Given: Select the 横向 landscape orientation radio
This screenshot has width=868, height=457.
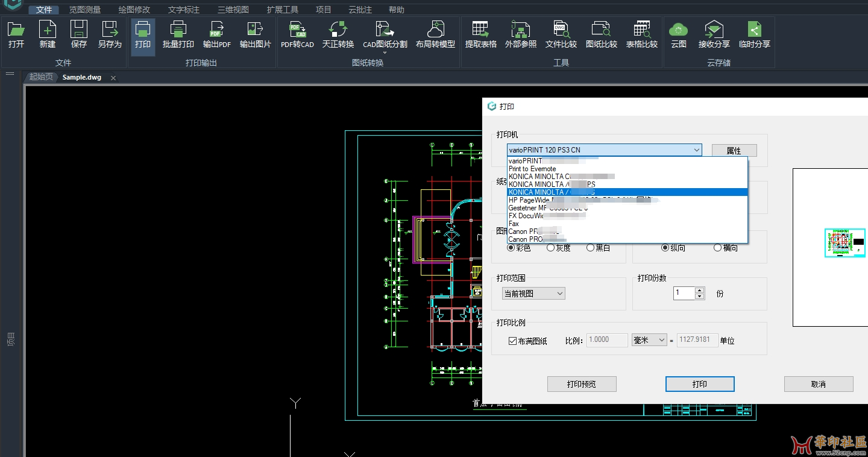Looking at the screenshot, I should [x=717, y=248].
